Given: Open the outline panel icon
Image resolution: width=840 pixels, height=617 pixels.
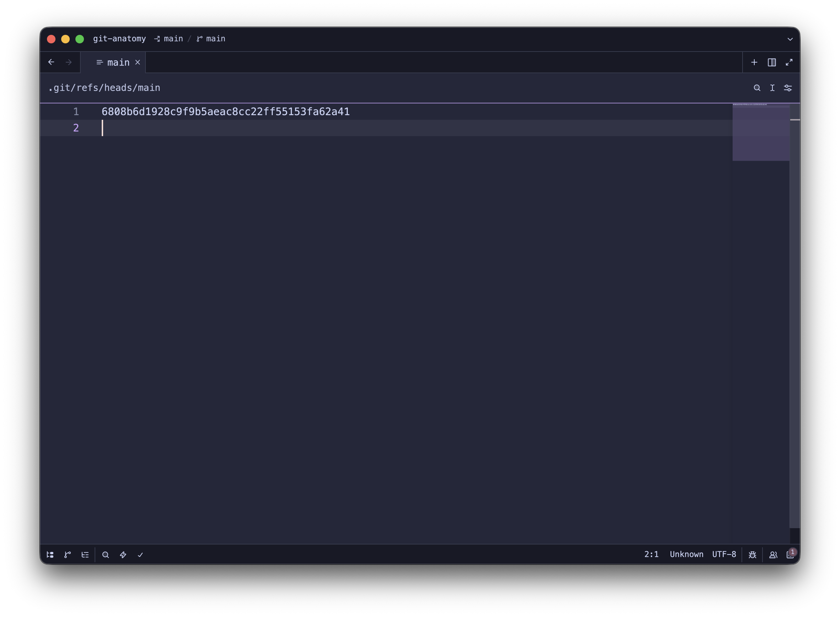Looking at the screenshot, I should point(85,555).
